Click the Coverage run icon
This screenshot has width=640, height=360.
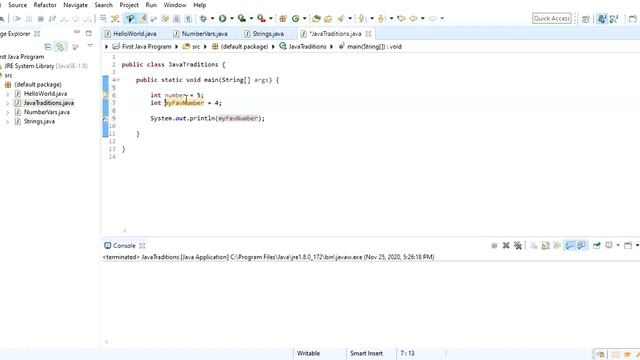242,18
